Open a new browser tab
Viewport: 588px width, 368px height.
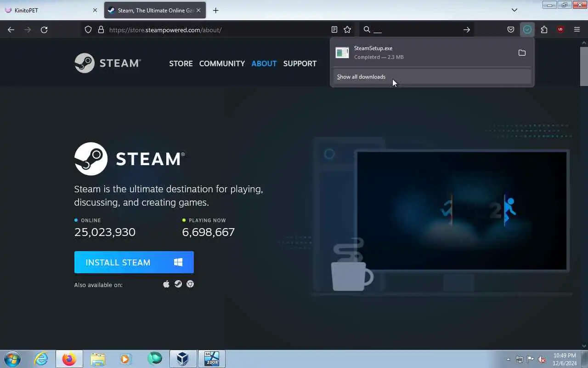pyautogui.click(x=216, y=10)
